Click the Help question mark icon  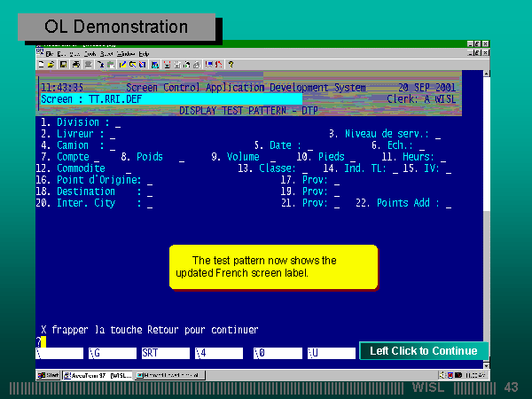231,64
